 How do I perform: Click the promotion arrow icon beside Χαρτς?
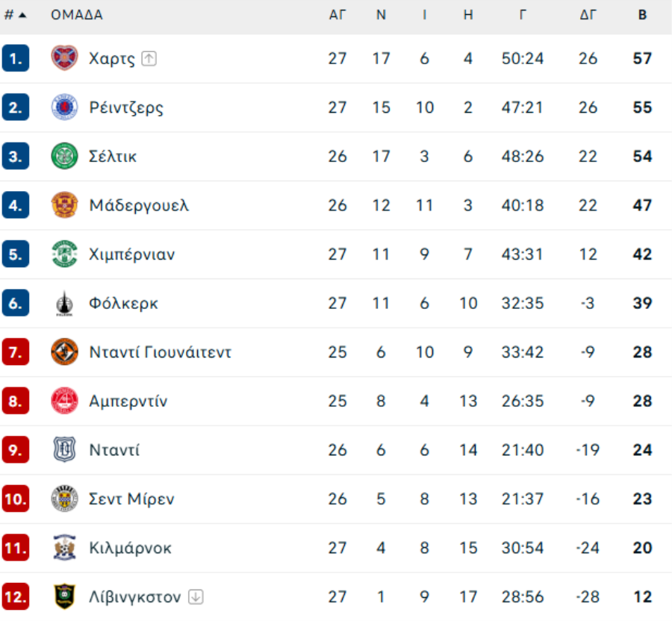point(149,59)
